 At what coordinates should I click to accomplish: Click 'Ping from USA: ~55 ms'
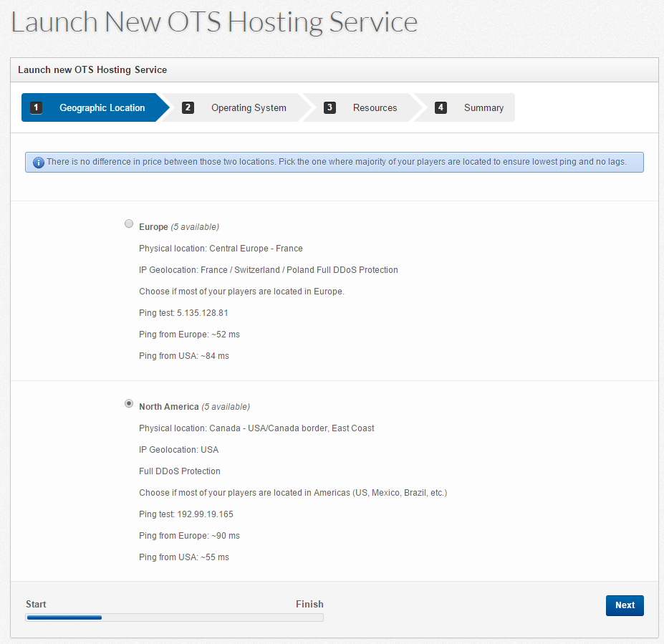coord(184,557)
